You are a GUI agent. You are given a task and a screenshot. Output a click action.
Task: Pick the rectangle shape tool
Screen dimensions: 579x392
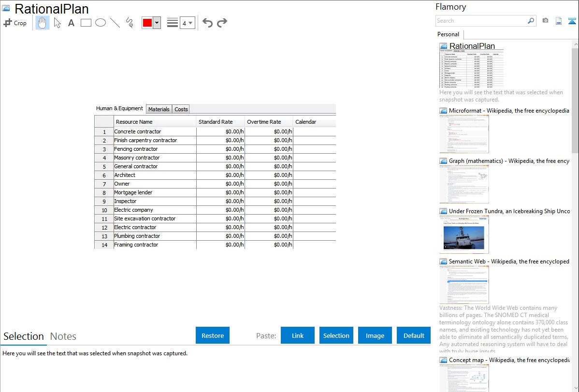pyautogui.click(x=86, y=23)
